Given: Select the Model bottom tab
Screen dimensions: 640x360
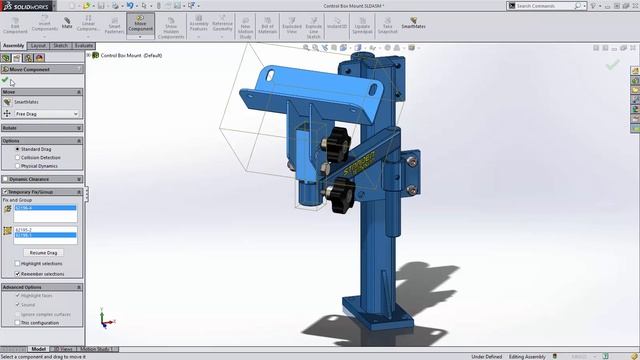Looking at the screenshot, I should 38,349.
